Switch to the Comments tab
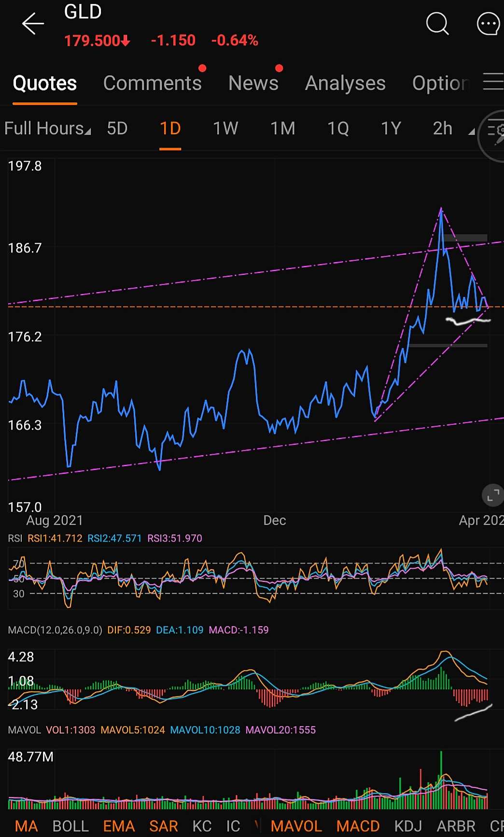 click(153, 84)
